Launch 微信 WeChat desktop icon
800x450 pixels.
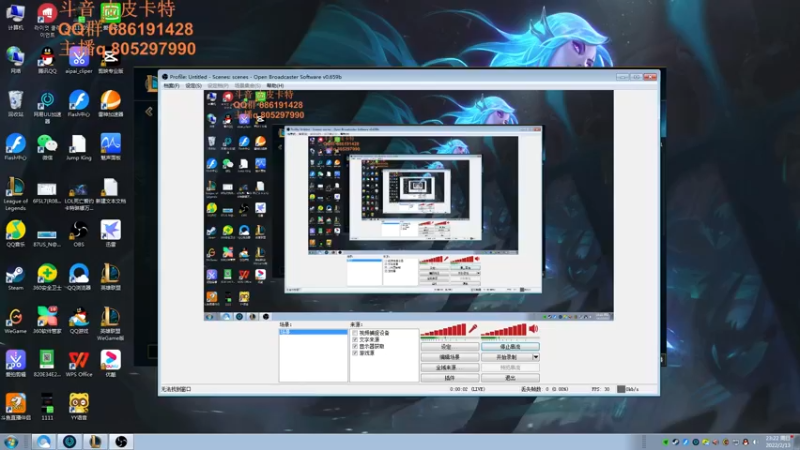(47, 147)
